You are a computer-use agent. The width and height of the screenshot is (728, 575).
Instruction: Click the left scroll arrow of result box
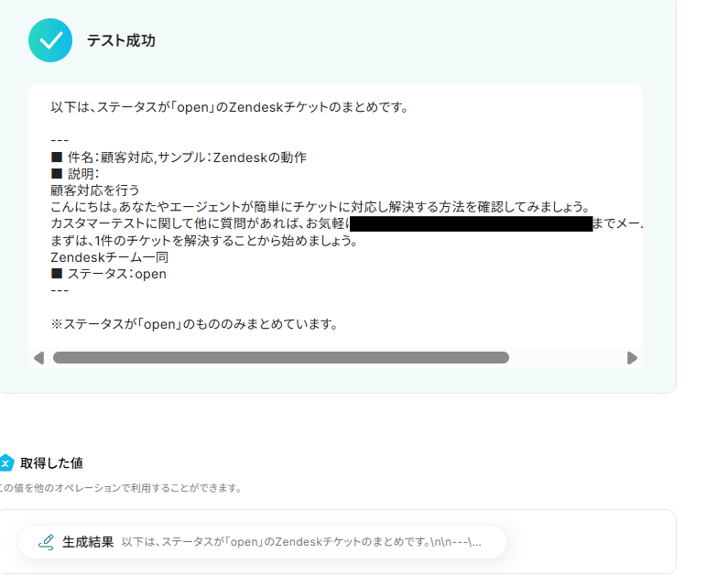point(39,358)
